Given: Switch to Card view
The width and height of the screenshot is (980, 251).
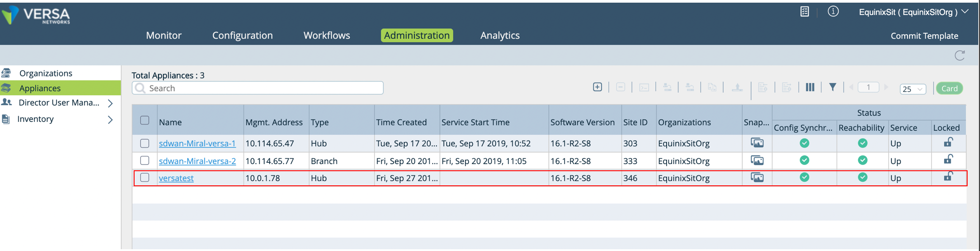Looking at the screenshot, I should click(949, 88).
